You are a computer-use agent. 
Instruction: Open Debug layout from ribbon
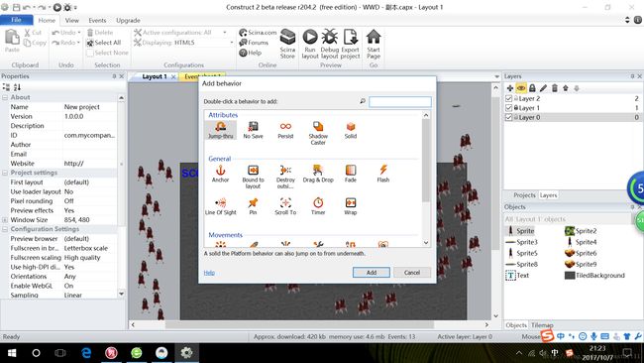click(329, 44)
